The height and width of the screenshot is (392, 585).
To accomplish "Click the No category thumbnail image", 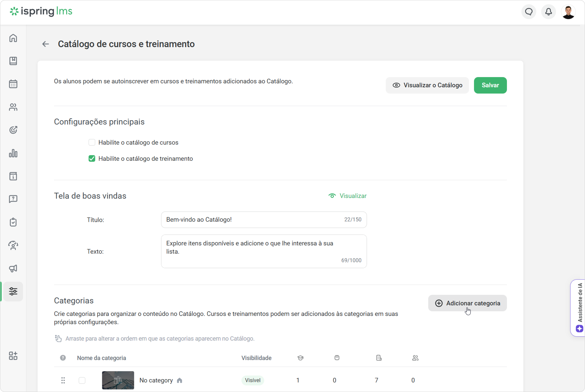I will pyautogui.click(x=118, y=380).
